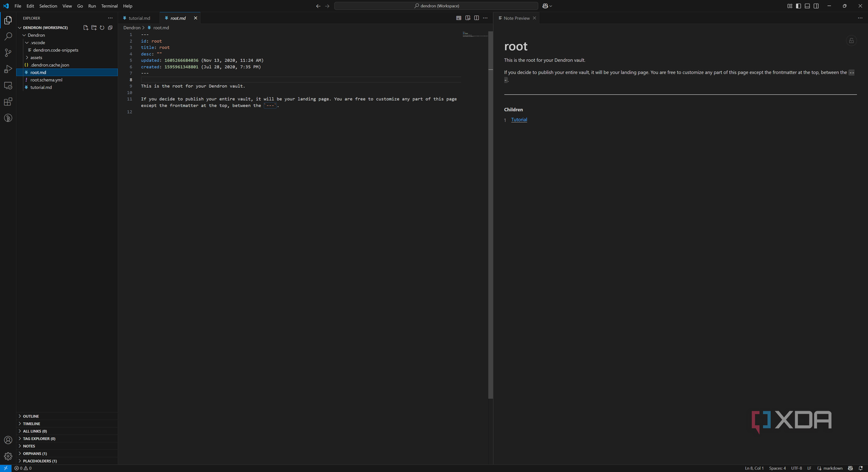868x472 pixels.
Task: Open the remote window indicator in status bar
Action: coord(5,468)
